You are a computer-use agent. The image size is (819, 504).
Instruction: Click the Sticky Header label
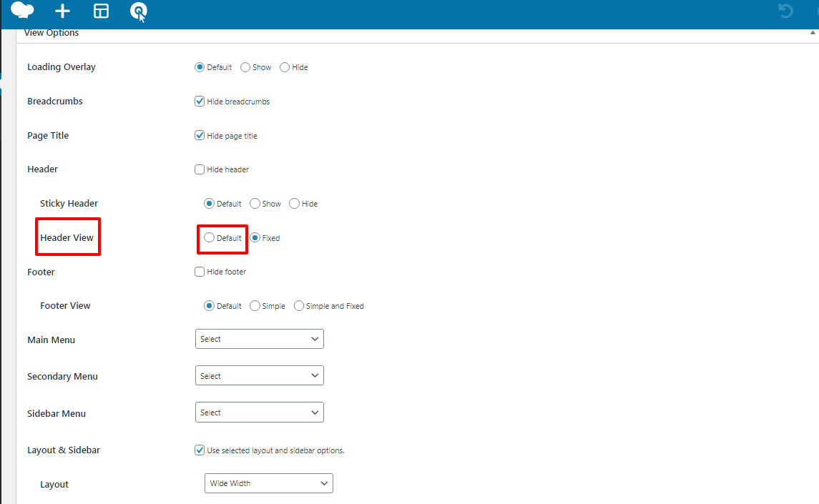pos(69,204)
